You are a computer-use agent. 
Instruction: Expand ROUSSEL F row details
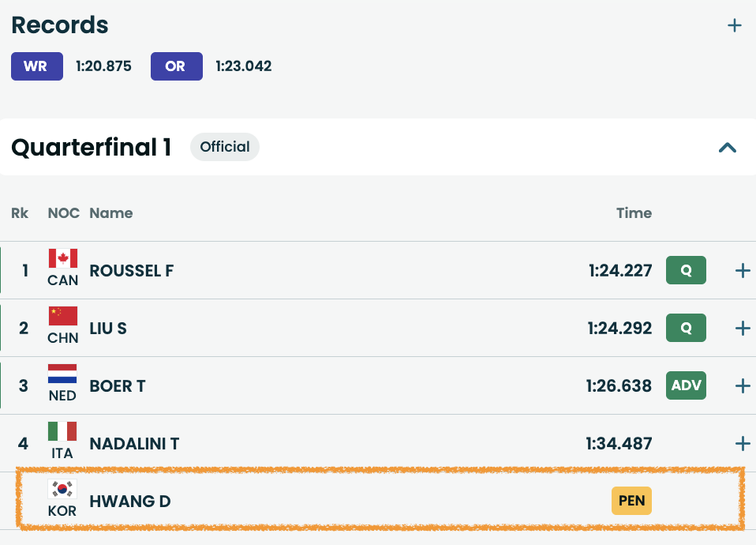[x=742, y=271]
